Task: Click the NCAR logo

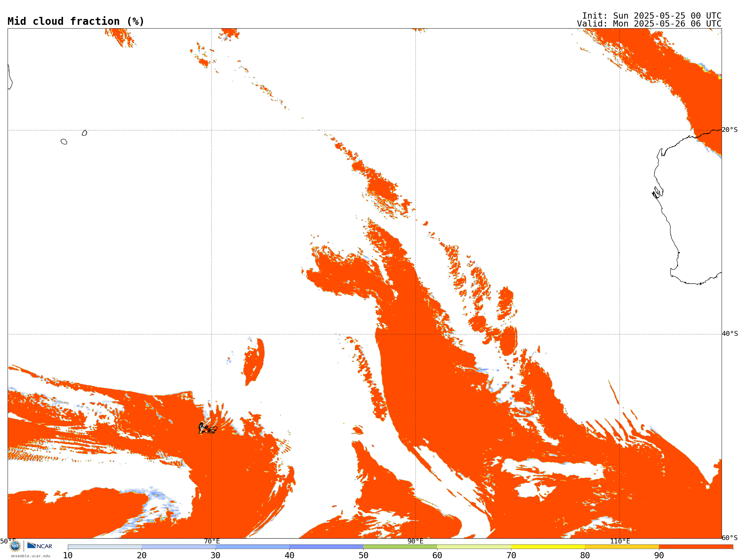Action: tap(40, 546)
